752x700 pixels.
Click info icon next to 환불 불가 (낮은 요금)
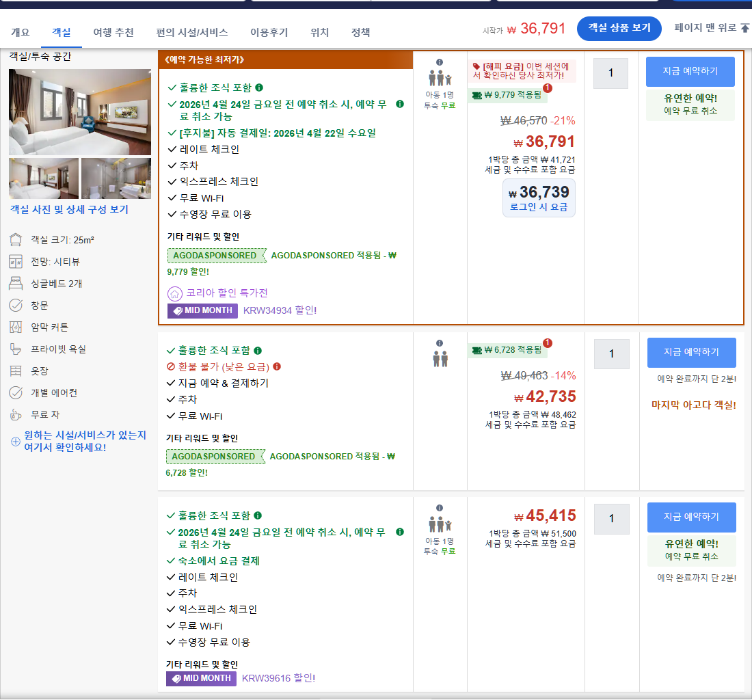(x=277, y=367)
